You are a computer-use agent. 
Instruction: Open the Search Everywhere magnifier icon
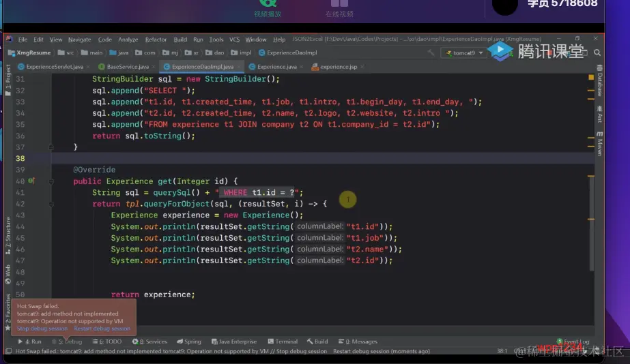pyautogui.click(x=597, y=52)
